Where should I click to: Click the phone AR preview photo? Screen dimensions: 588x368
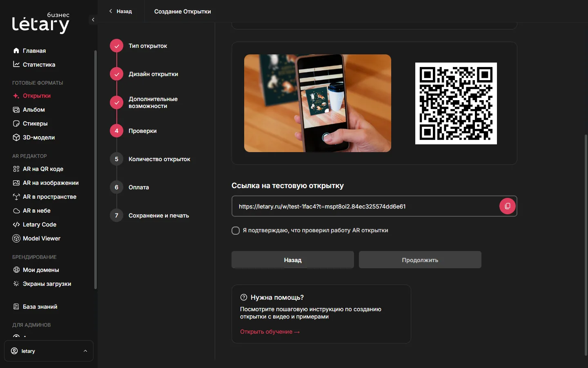coord(318,103)
